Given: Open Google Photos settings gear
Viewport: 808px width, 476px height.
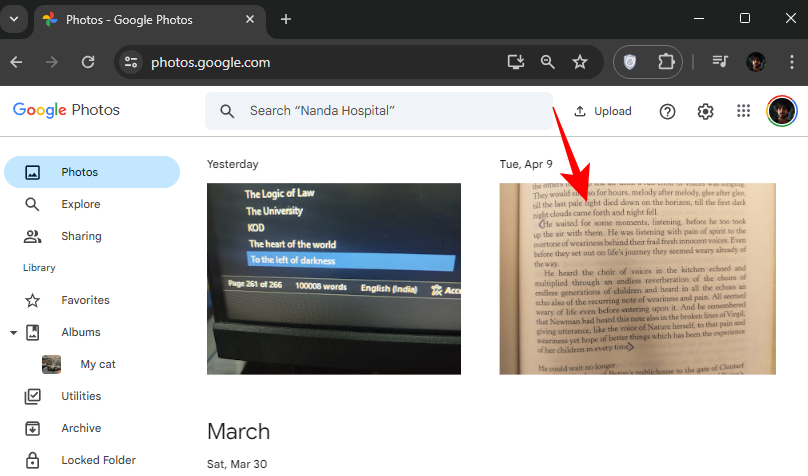Looking at the screenshot, I should pyautogui.click(x=705, y=111).
